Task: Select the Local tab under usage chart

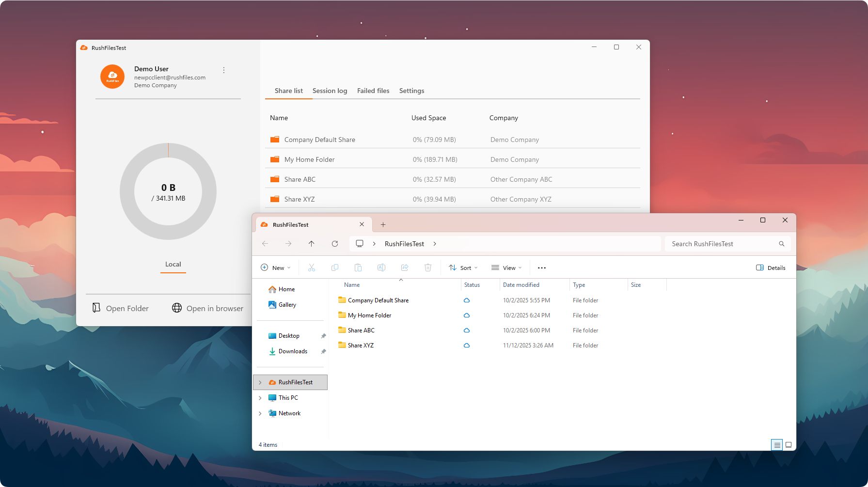Action: coord(173,264)
